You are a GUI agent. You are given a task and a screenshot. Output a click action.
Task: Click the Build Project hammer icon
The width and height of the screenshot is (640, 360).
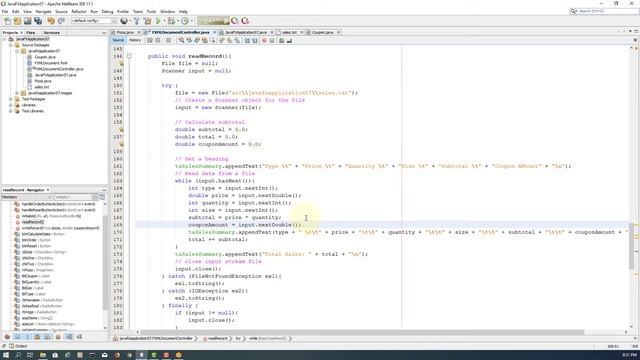point(137,21)
